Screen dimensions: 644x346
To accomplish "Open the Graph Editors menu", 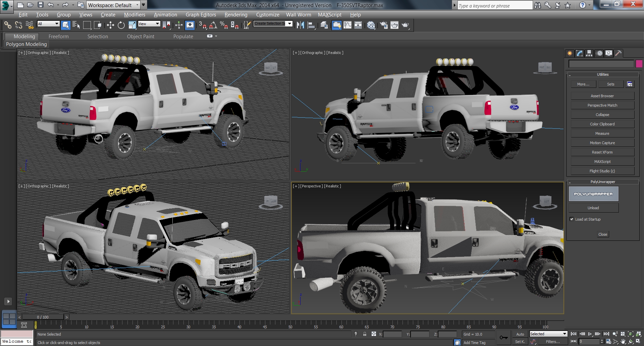I will pyautogui.click(x=201, y=15).
